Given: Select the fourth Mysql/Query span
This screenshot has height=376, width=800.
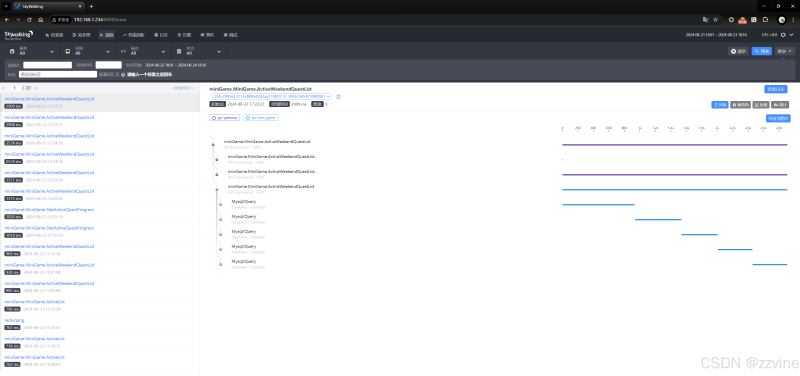Looking at the screenshot, I should [244, 246].
